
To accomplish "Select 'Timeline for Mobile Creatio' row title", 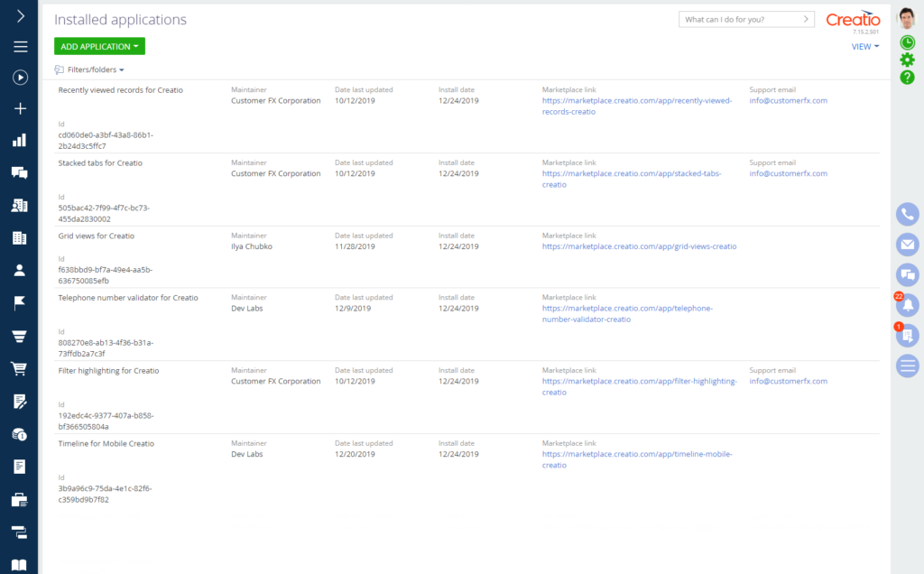I will coord(106,444).
